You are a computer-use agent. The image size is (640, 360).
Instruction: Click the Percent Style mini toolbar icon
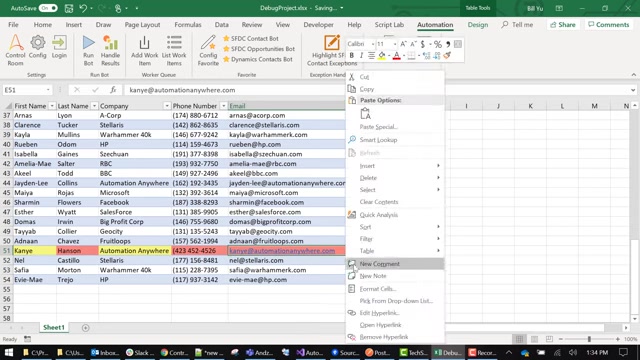(x=438, y=44)
